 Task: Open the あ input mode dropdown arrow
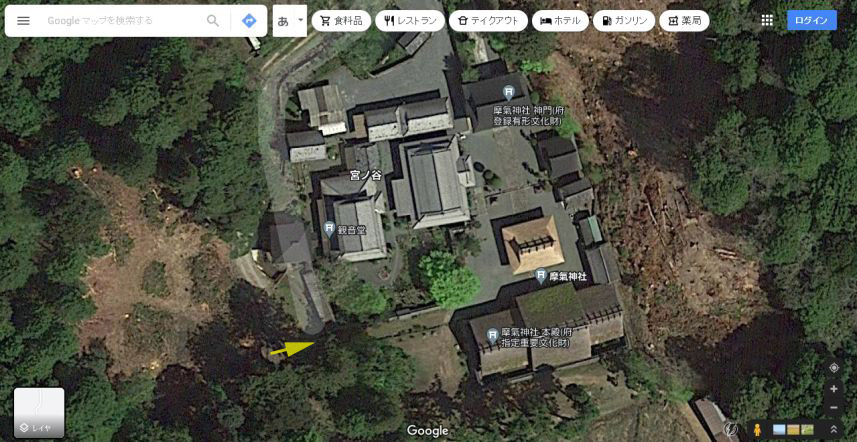coord(300,21)
